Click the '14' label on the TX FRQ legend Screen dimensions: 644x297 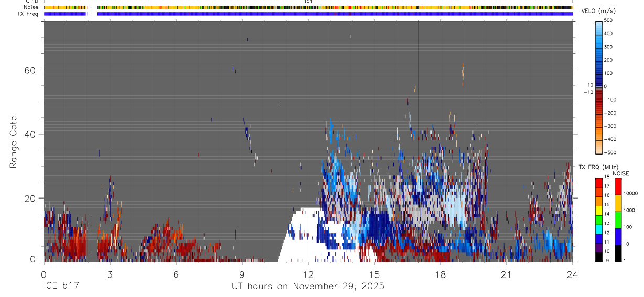pyautogui.click(x=607, y=214)
